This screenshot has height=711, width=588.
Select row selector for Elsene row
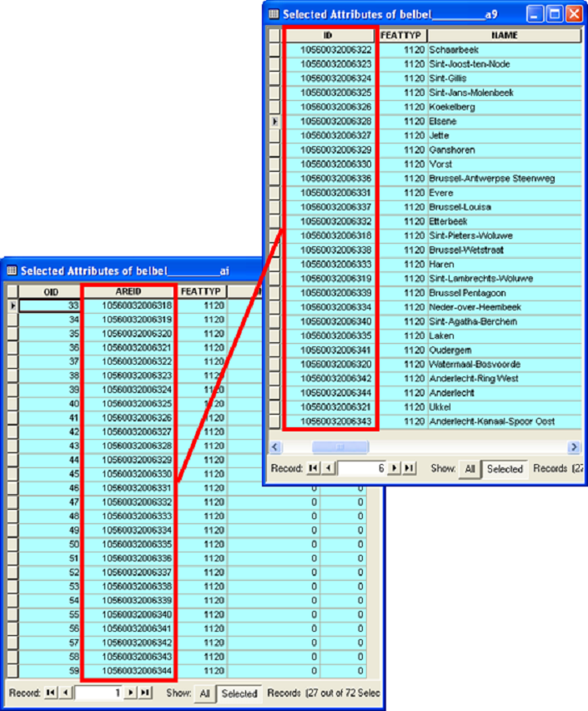(x=274, y=122)
